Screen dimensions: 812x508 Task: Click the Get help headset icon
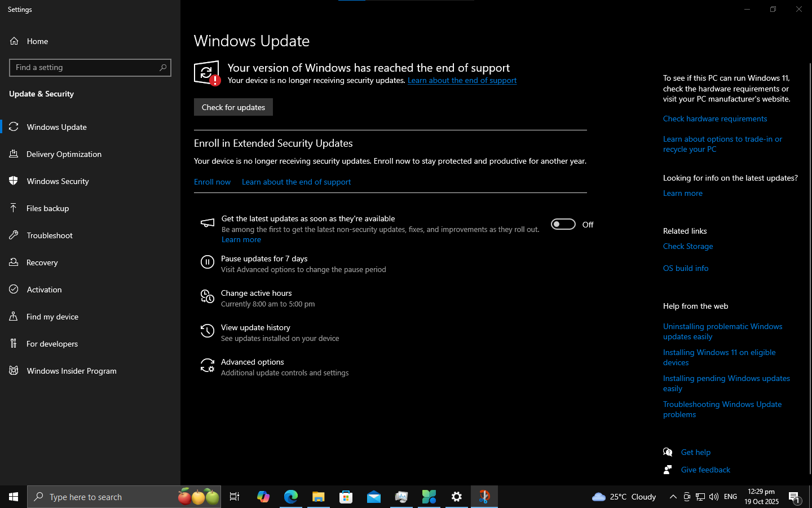(x=668, y=452)
